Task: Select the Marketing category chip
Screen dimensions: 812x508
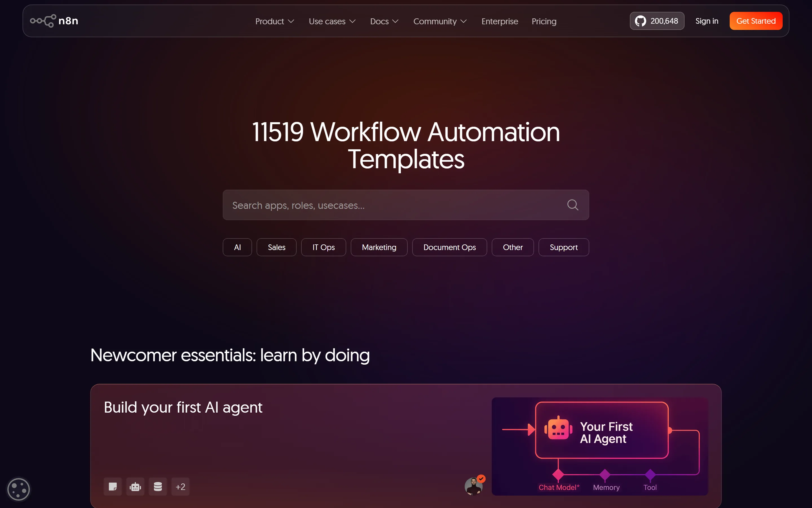Action: (x=379, y=247)
